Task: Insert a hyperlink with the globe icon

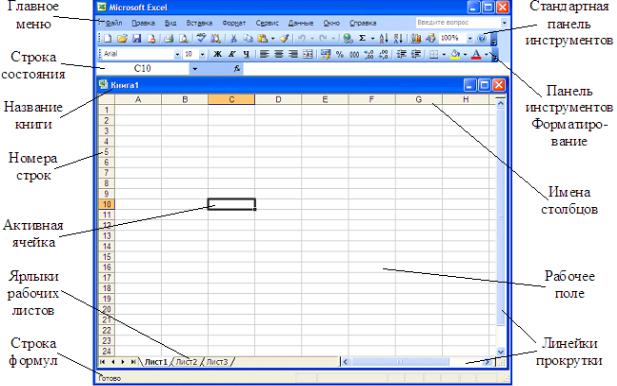Action: (348, 38)
